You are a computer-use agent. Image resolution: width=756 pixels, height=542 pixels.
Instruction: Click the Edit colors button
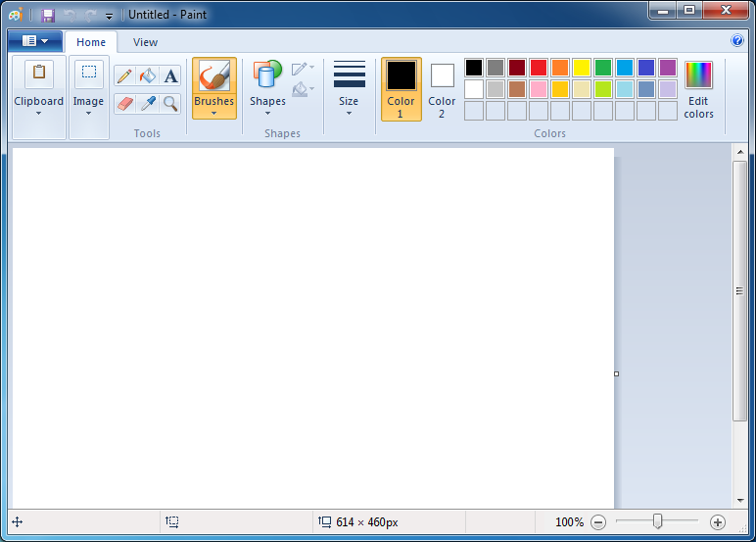pyautogui.click(x=698, y=88)
